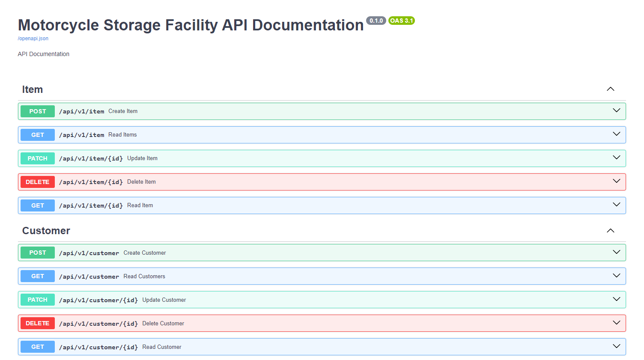Image resolution: width=644 pixels, height=360 pixels.
Task: Collapse the Item section chevron
Action: pyautogui.click(x=611, y=89)
